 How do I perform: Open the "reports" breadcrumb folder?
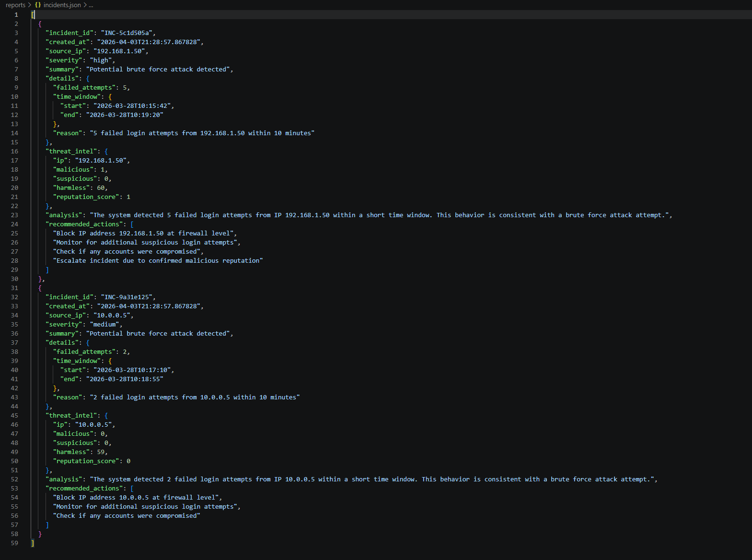click(15, 5)
